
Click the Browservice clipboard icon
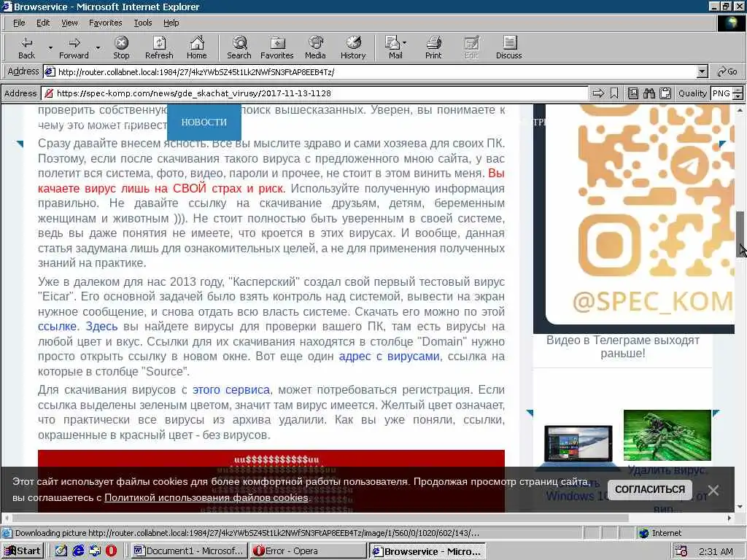point(665,93)
